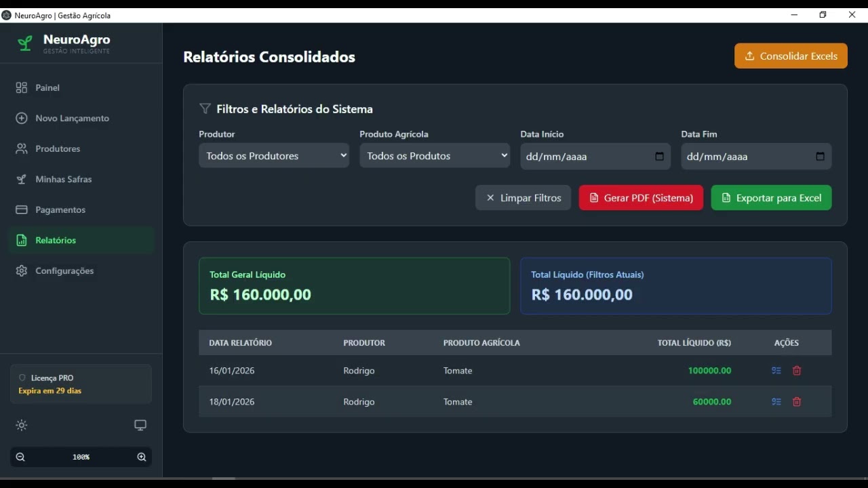Click Exportar para Excel button
The height and width of the screenshot is (488, 868).
click(x=771, y=198)
